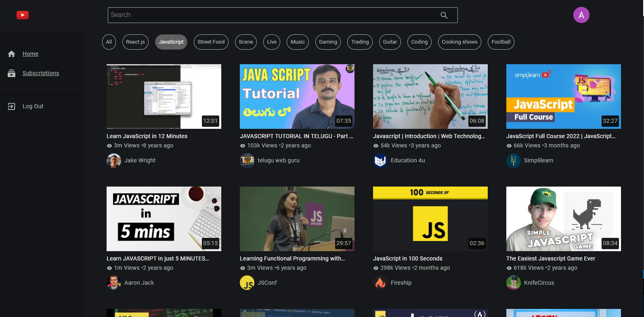Click '66k Views •3 months ago' text
This screenshot has height=317, width=644.
[x=547, y=145]
